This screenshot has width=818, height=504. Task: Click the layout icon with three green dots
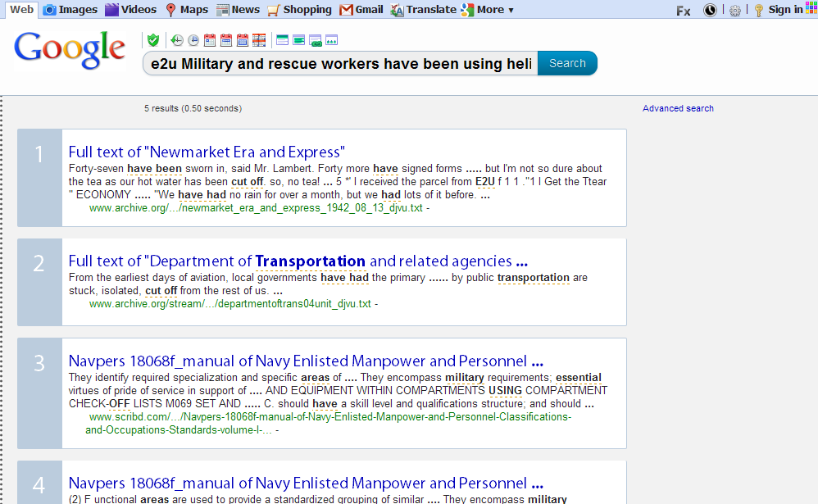[331, 40]
